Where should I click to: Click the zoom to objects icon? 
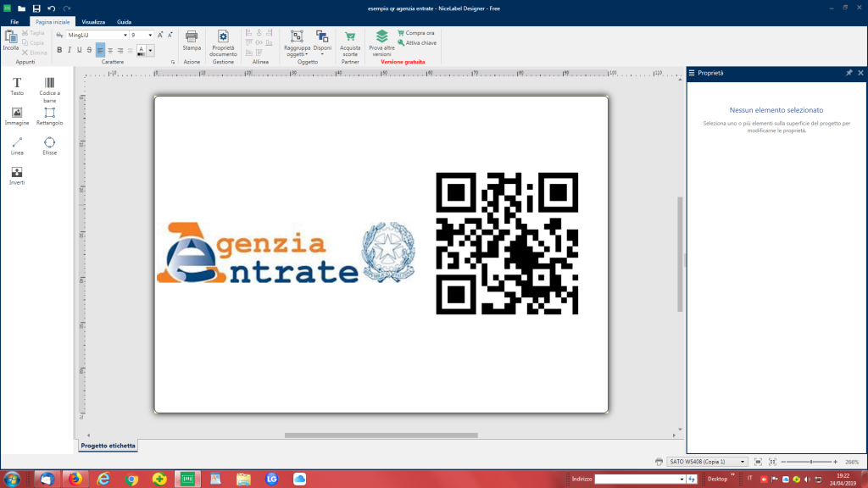[x=773, y=462]
